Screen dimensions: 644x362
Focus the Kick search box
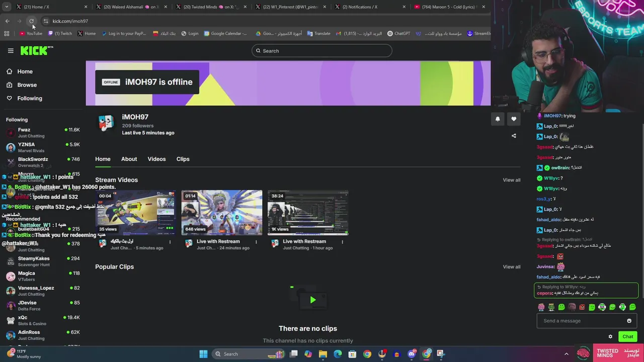point(322,51)
